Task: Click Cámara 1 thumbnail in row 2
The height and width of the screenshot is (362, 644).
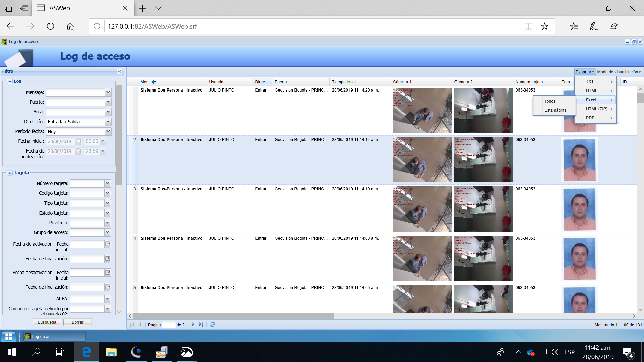Action: 422,160
